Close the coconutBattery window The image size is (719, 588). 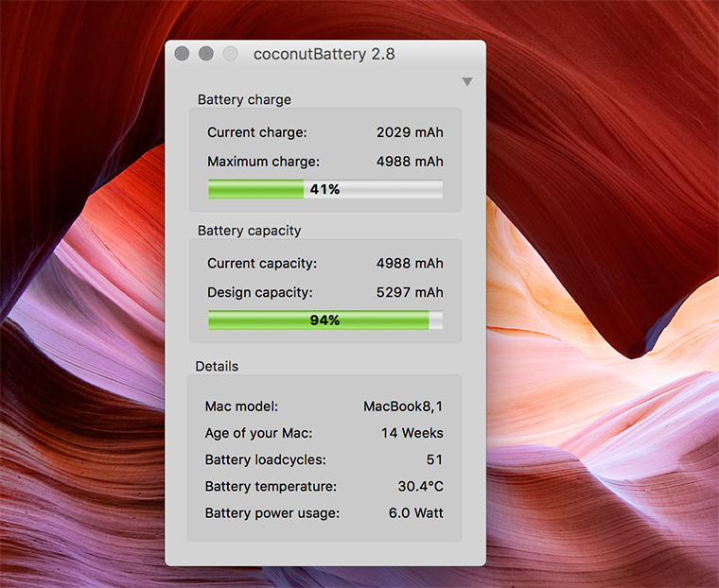tap(182, 53)
